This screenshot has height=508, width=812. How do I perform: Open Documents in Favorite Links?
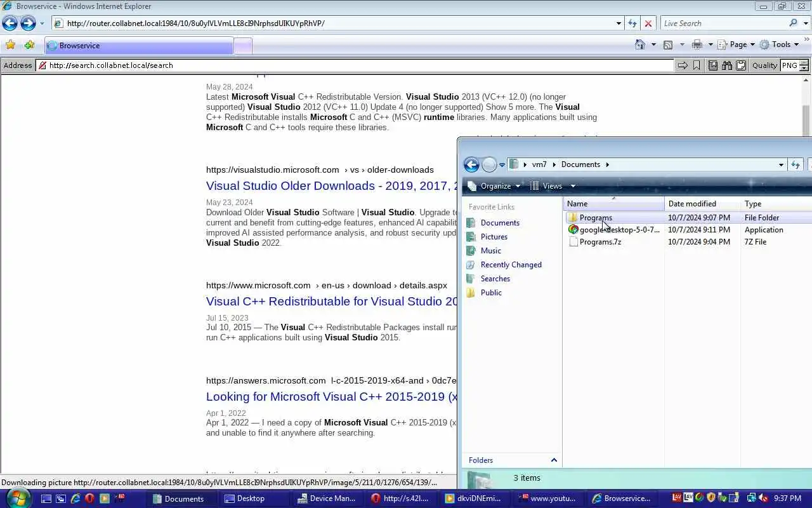pyautogui.click(x=500, y=223)
